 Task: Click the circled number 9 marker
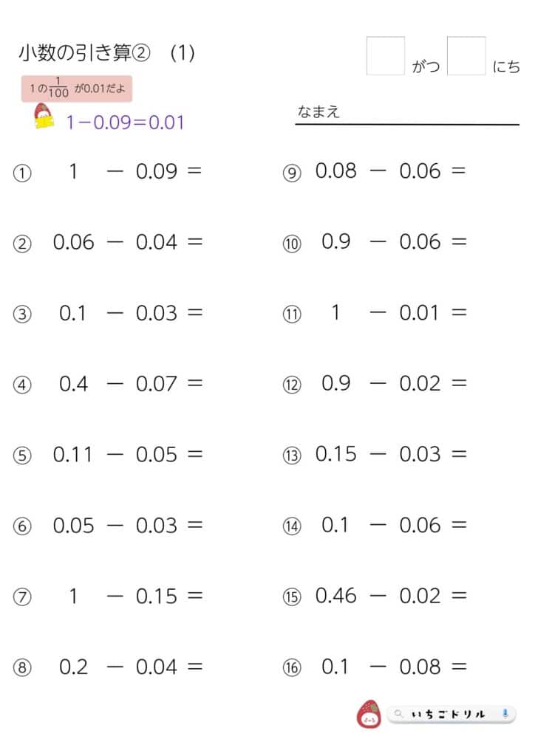[x=291, y=174]
